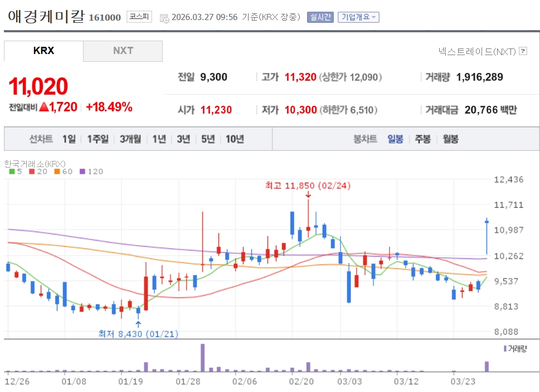Select the 일봉 daily candle chart
The image size is (540, 392).
tap(395, 139)
